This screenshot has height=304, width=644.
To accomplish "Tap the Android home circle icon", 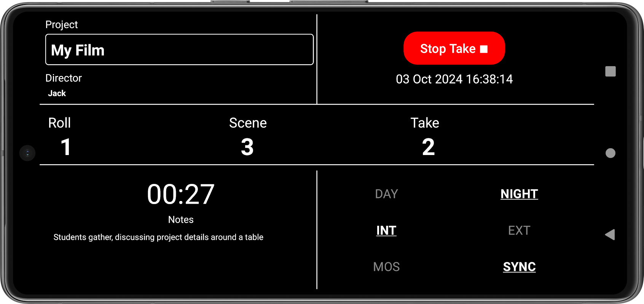I will pyautogui.click(x=611, y=153).
